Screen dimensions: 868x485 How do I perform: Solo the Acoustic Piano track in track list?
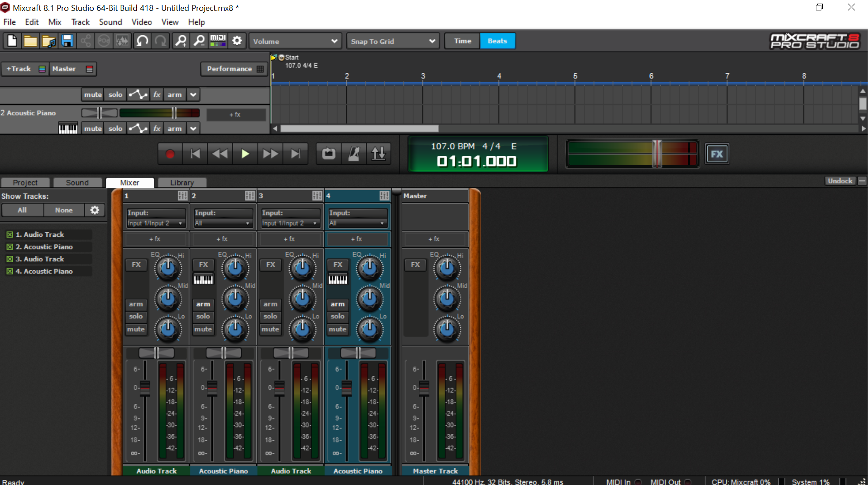click(115, 129)
